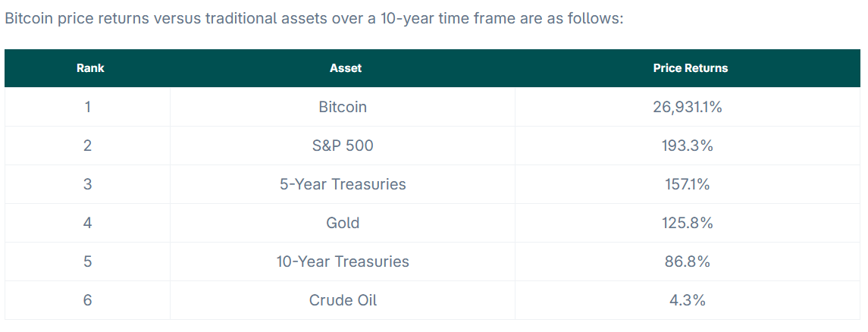Click rank number 1 cell

[87, 107]
